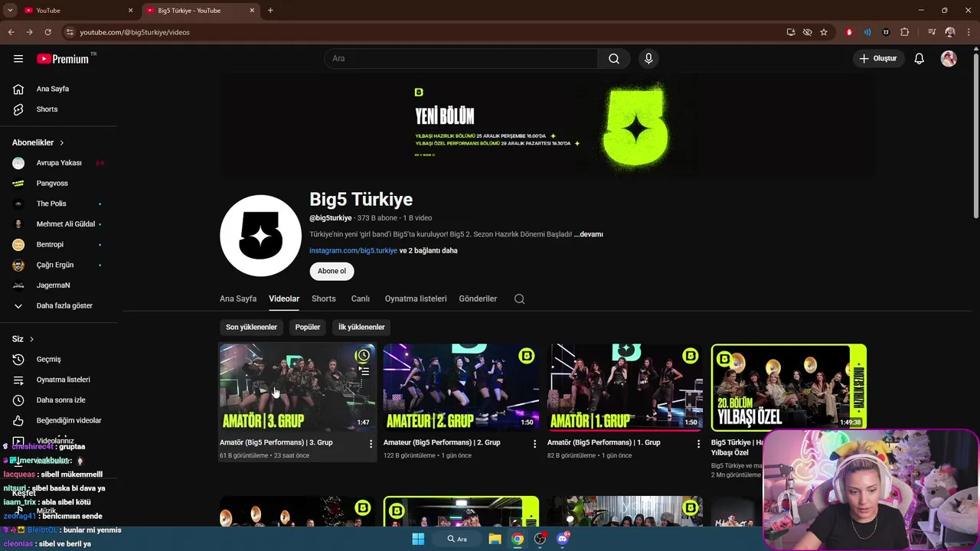Open Avrupa Yakası subscription
This screenshot has height=551, width=980.
58,163
